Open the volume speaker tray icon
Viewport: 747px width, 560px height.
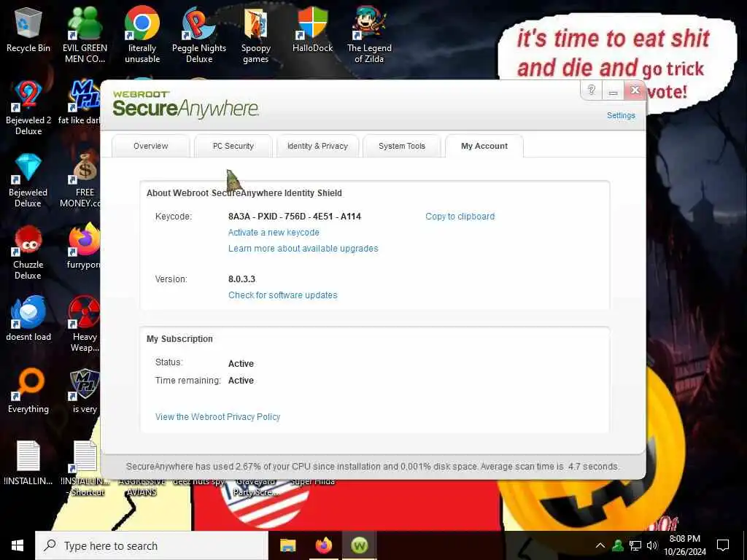(x=652, y=545)
